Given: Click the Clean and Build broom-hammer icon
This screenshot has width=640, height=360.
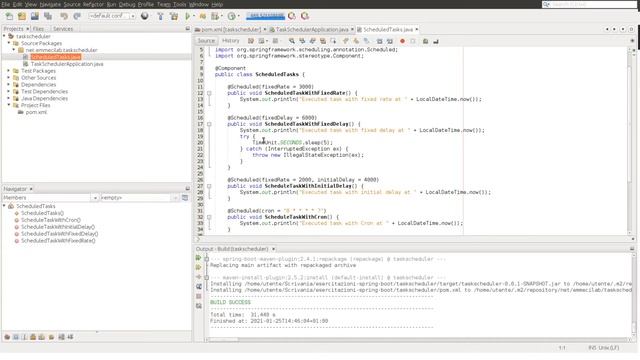Looking at the screenshot, I should pos(174,16).
